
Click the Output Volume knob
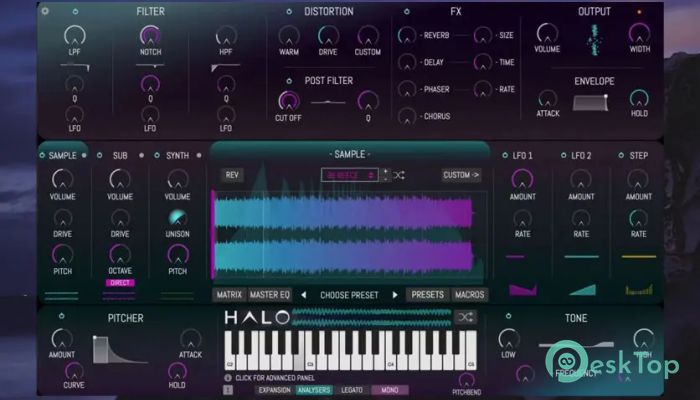pos(547,33)
